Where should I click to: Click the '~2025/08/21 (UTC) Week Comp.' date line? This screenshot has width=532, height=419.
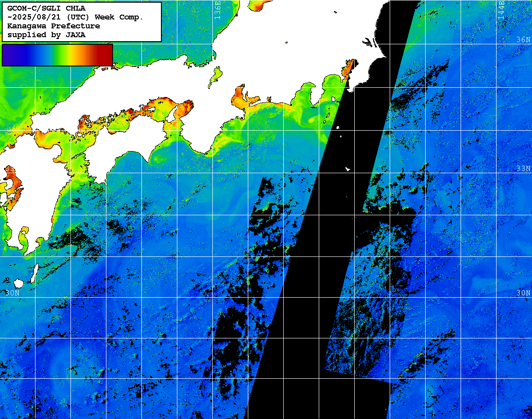pyautogui.click(x=75, y=17)
